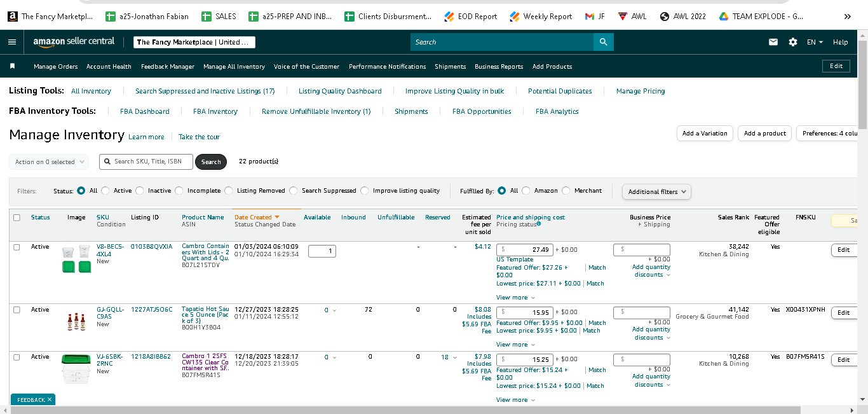
Task: Click the Search button beside SKU field
Action: (211, 162)
